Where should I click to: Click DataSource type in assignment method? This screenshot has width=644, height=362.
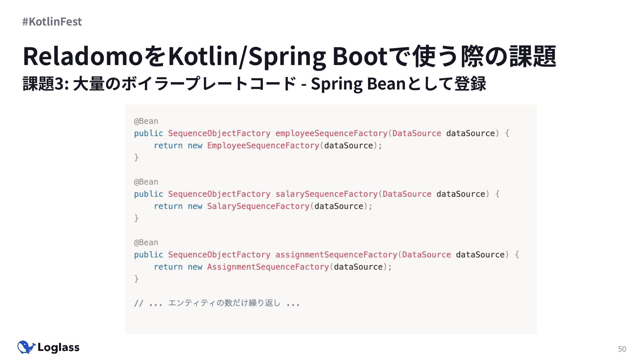[426, 255]
